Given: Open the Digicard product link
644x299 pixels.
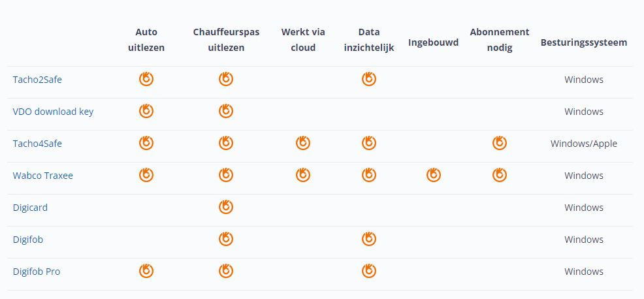Looking at the screenshot, I should 30,208.
